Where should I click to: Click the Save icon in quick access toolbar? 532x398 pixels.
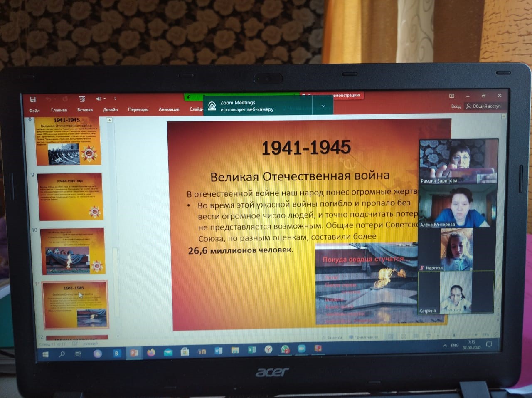[33, 99]
